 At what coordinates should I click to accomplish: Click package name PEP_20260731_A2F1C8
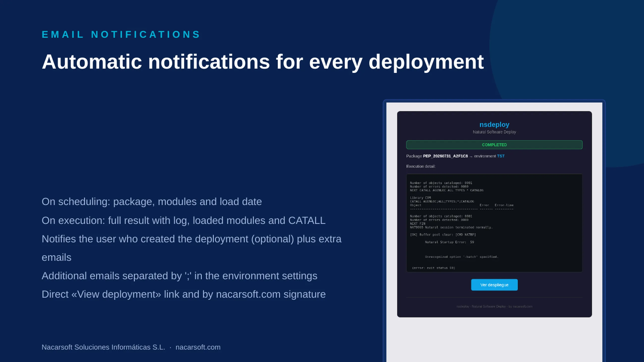coord(445,156)
